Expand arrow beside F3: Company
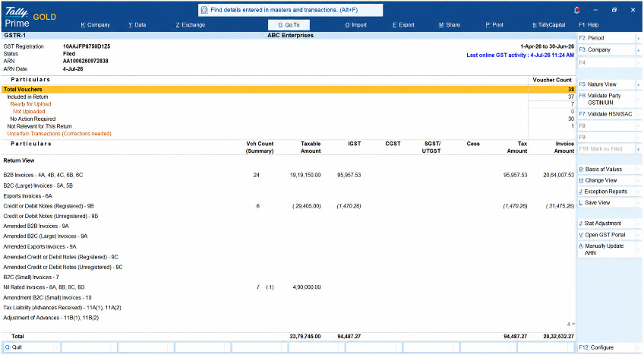Screen dimensions: 644x355 pyautogui.click(x=639, y=50)
